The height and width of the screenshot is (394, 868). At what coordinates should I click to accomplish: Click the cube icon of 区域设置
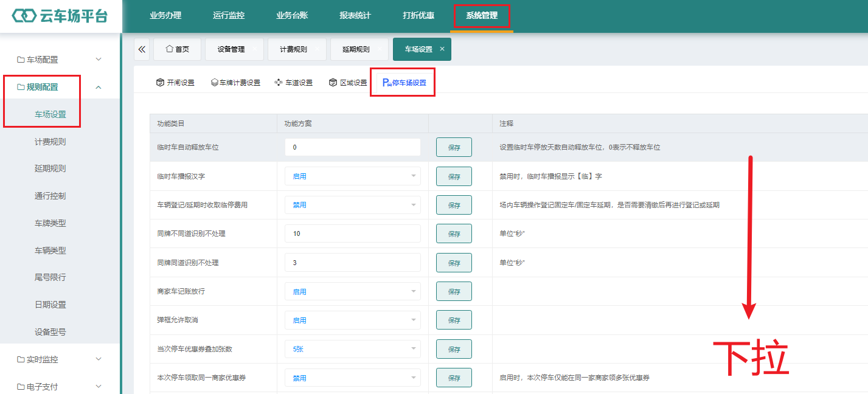coord(333,83)
